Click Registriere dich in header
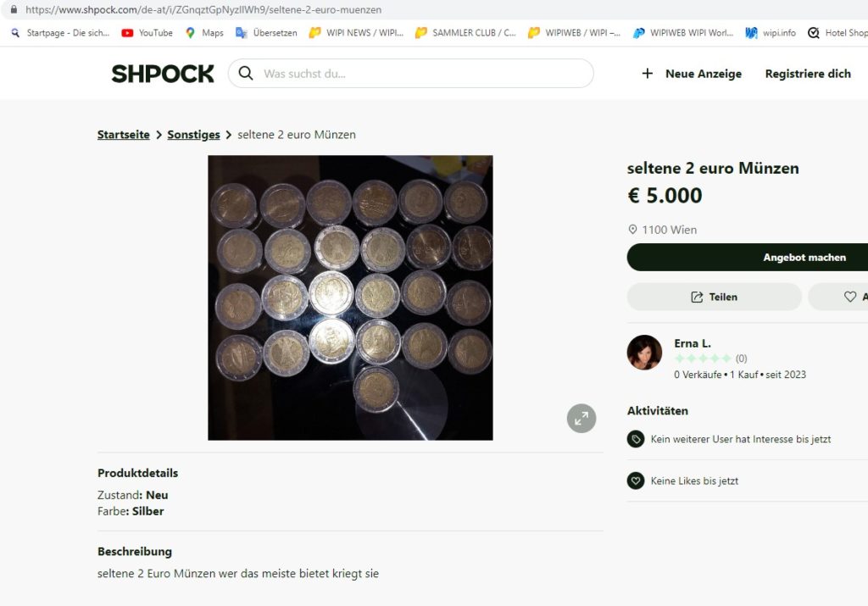Image resolution: width=868 pixels, height=606 pixels. [x=808, y=74]
